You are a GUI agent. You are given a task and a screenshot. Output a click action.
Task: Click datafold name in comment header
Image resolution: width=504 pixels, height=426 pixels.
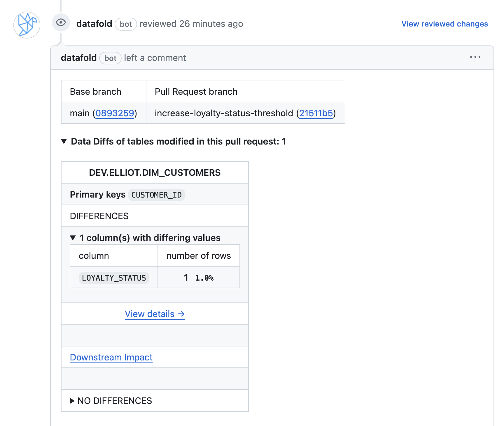pyautogui.click(x=79, y=58)
